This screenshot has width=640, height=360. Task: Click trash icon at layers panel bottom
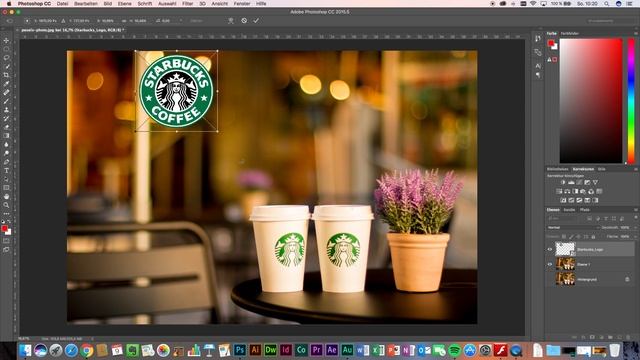[628, 337]
